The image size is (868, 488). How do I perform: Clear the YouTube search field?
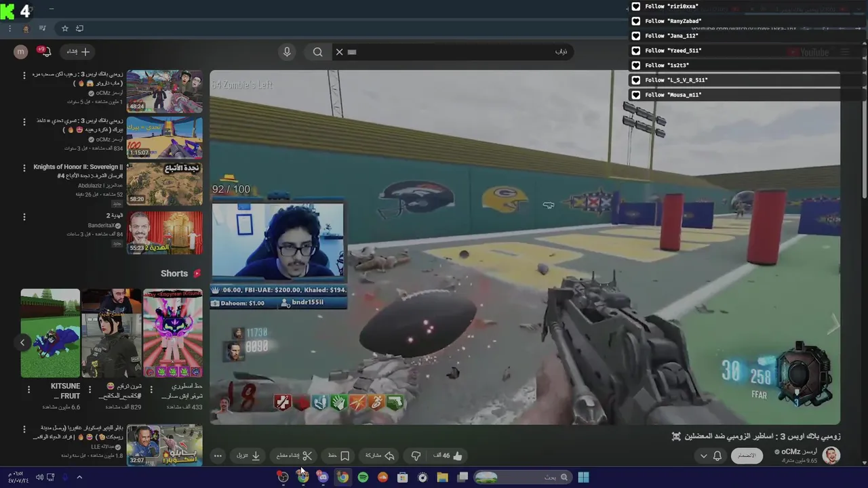[340, 52]
